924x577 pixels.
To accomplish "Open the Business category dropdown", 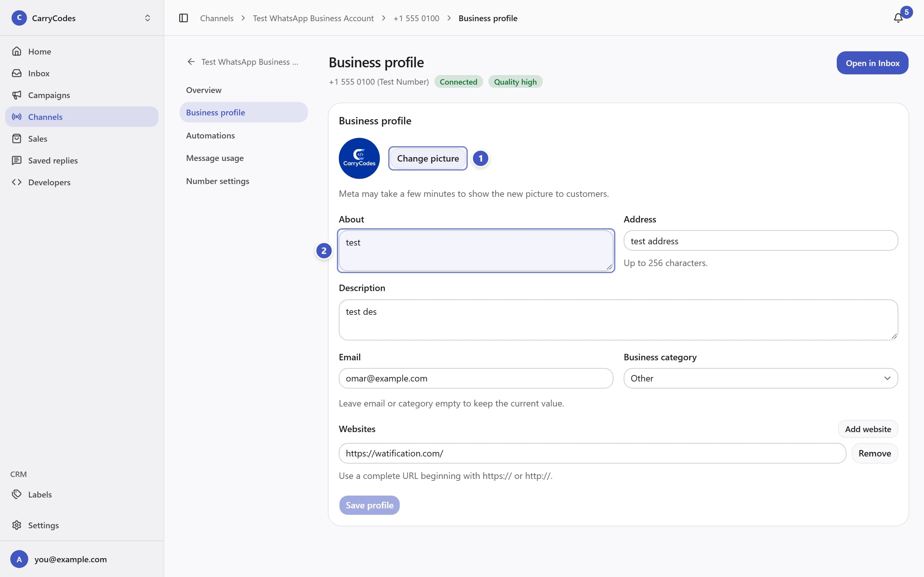I will 761,378.
